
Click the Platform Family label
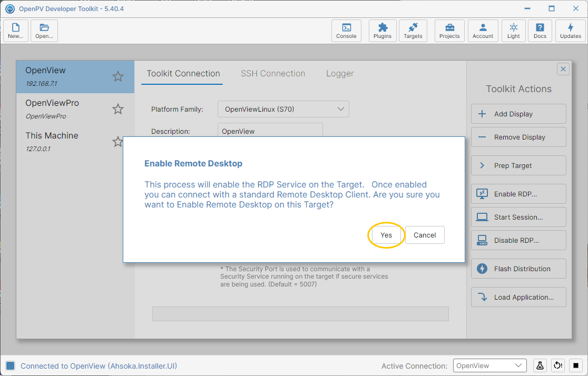[177, 109]
